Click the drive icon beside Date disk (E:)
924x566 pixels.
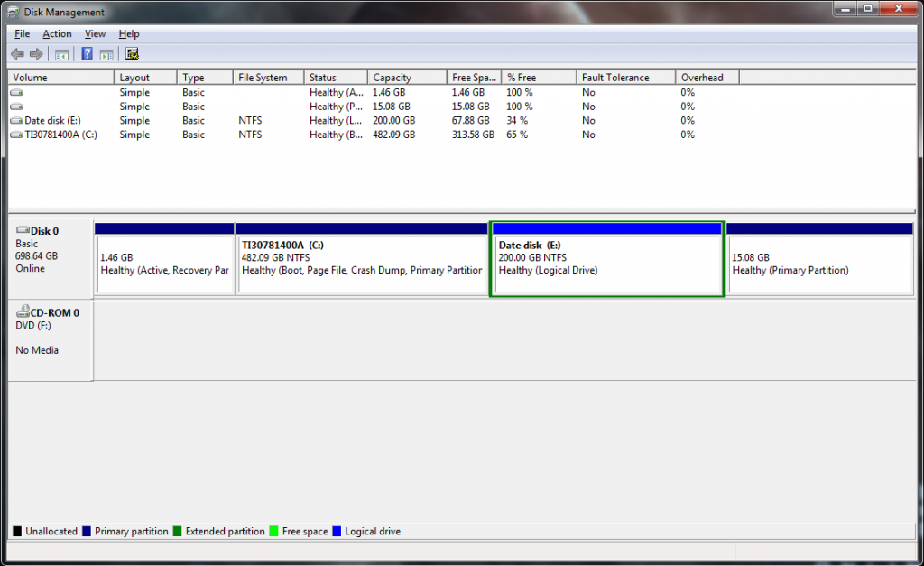[x=17, y=121]
